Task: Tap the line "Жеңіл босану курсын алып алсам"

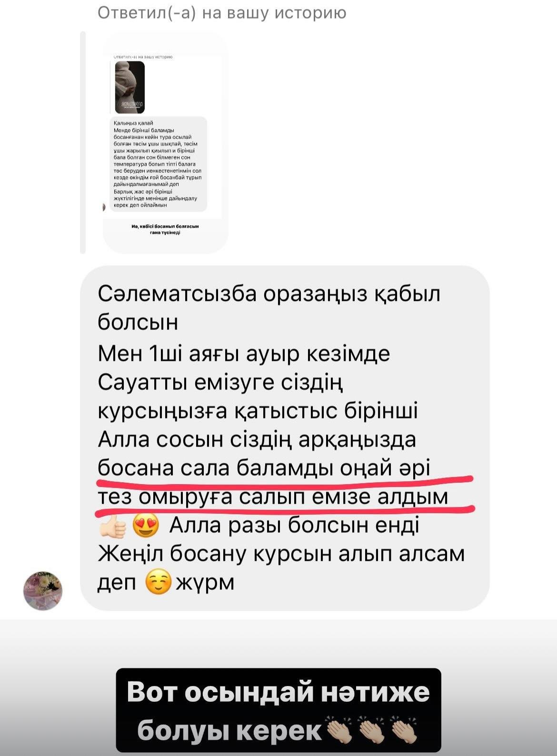Action: 281,554
